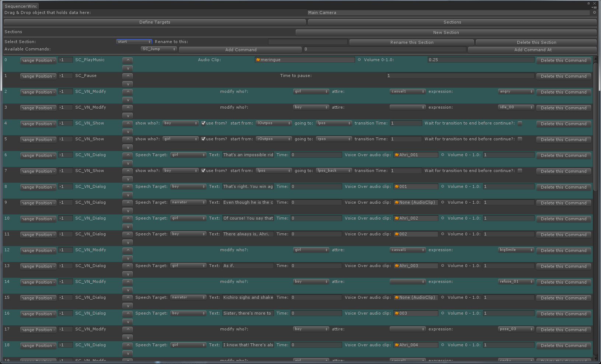Screen dimensions: 601x364
Task: Click move-up arrow for command 6 SC_VN_Dialog
Action: [x=128, y=155]
